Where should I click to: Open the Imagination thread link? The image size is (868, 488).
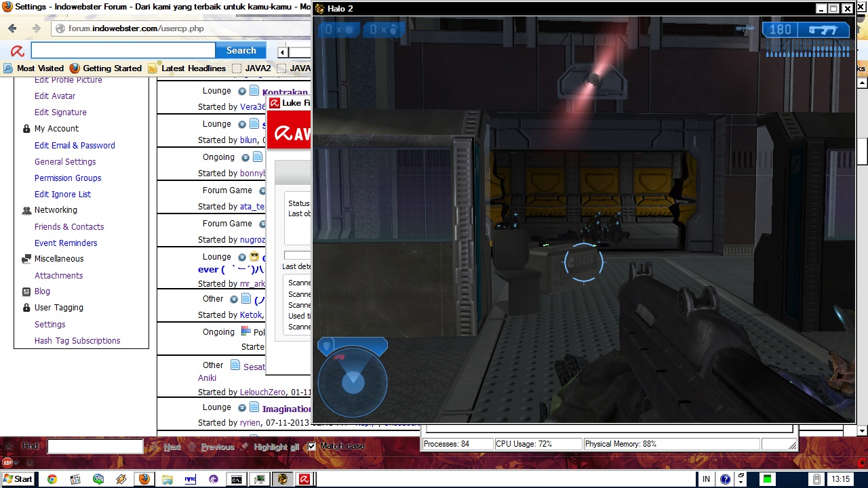click(287, 409)
